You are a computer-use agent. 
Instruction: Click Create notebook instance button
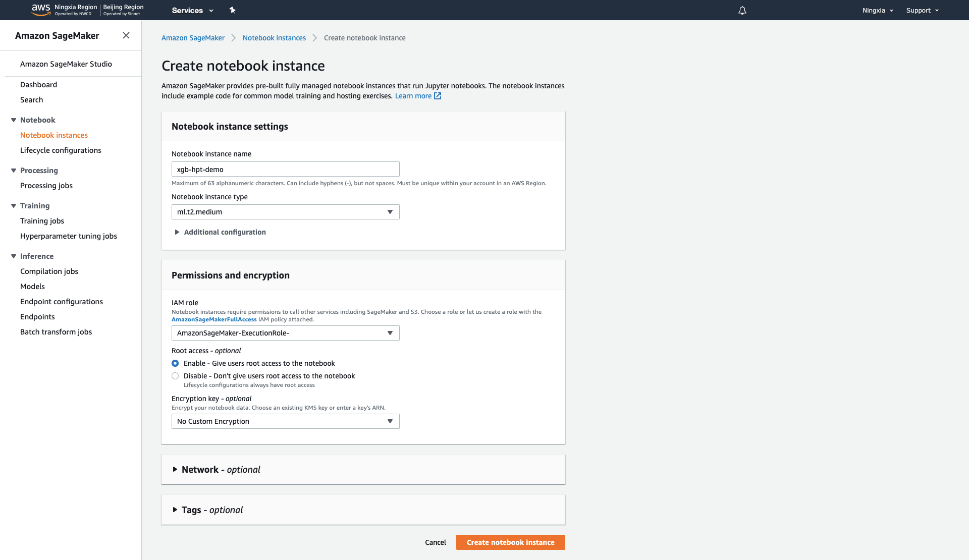pos(511,542)
